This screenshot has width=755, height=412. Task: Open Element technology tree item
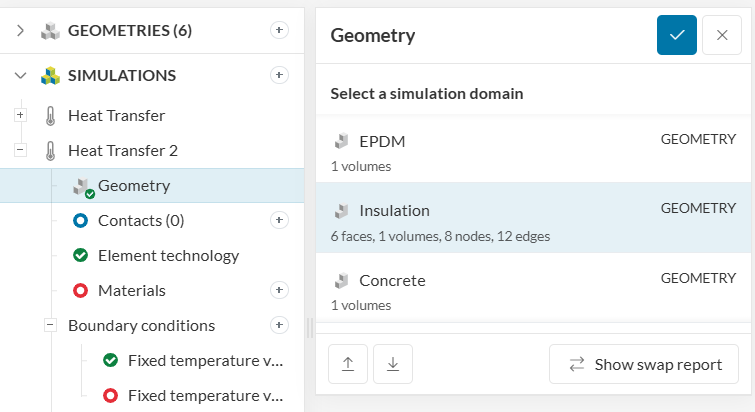pos(168,255)
